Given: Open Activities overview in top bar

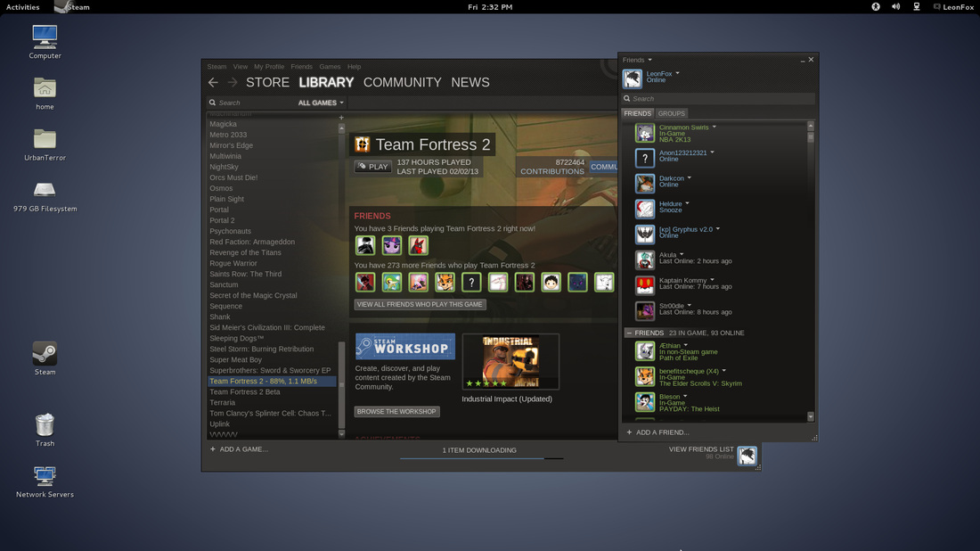Looking at the screenshot, I should click(x=22, y=7).
